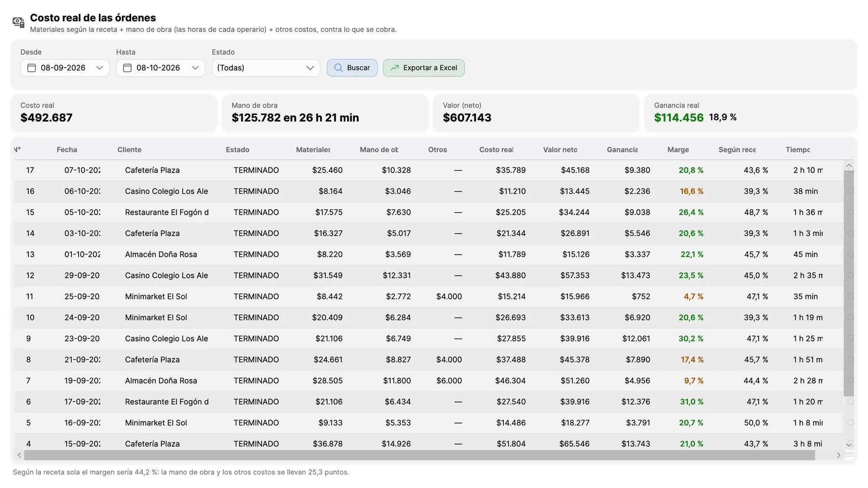
Task: Click the 9,7 % margin in order 7
Action: [693, 380]
